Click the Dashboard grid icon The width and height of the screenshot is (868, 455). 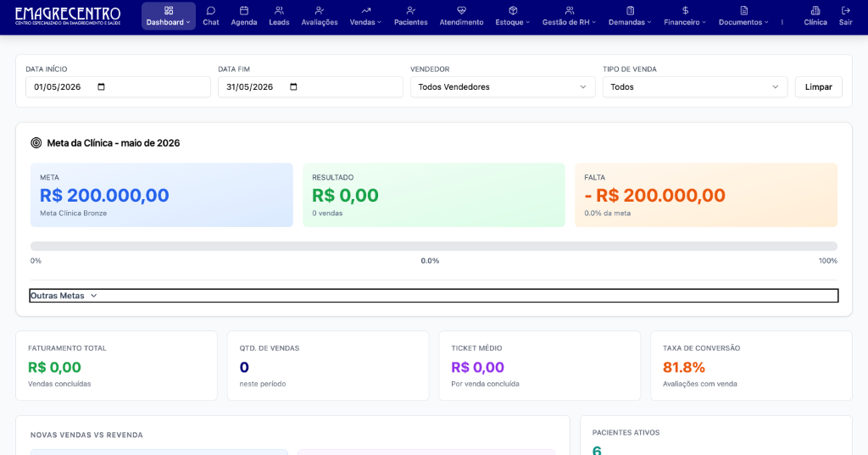[x=169, y=10]
